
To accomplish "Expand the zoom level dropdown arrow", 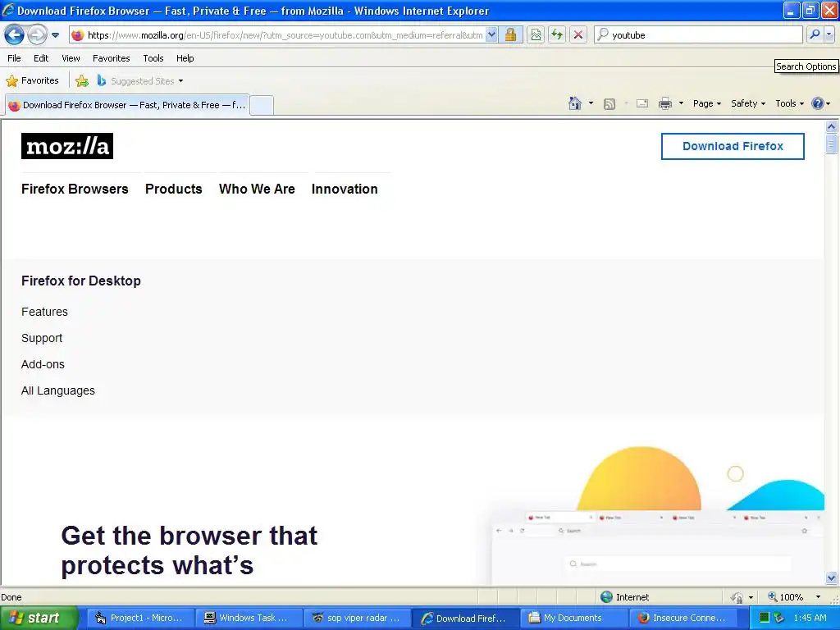I will [x=818, y=597].
